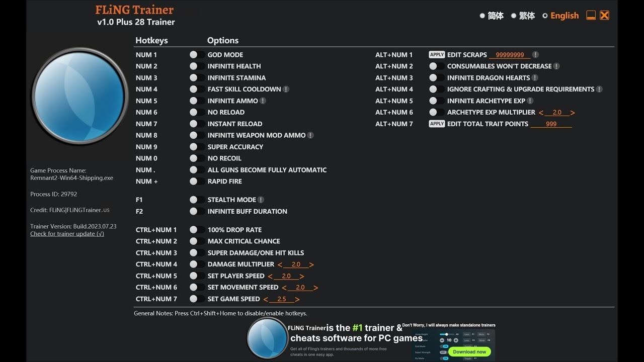Click info icon for Ignore Crafting & Upgrade Requirements
The image size is (644, 362).
[599, 89]
